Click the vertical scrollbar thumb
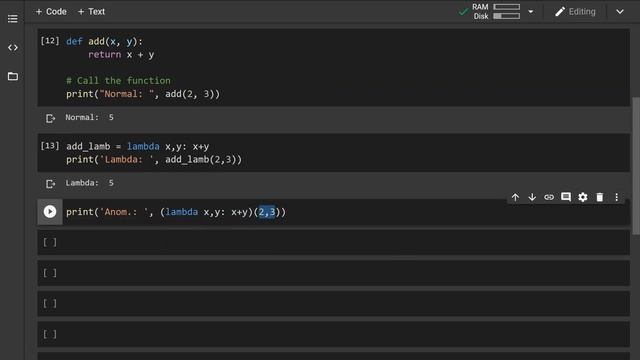Viewport: 640px width, 360px height. [x=636, y=166]
